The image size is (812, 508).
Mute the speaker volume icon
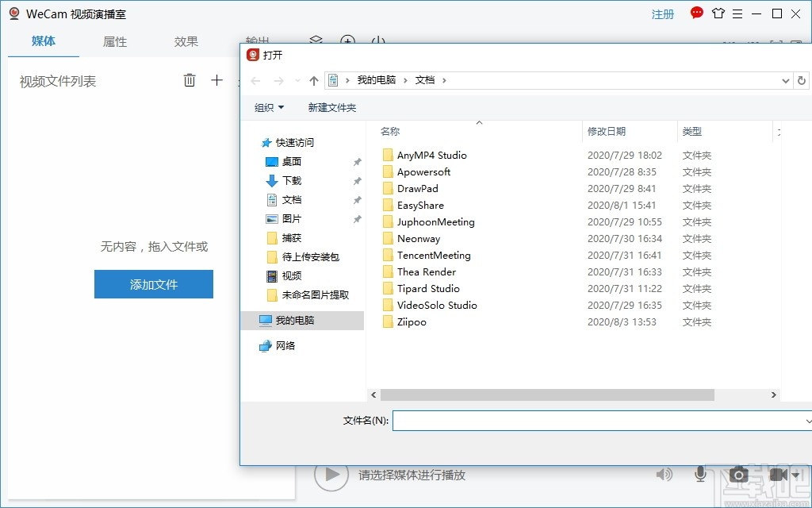coord(664,474)
